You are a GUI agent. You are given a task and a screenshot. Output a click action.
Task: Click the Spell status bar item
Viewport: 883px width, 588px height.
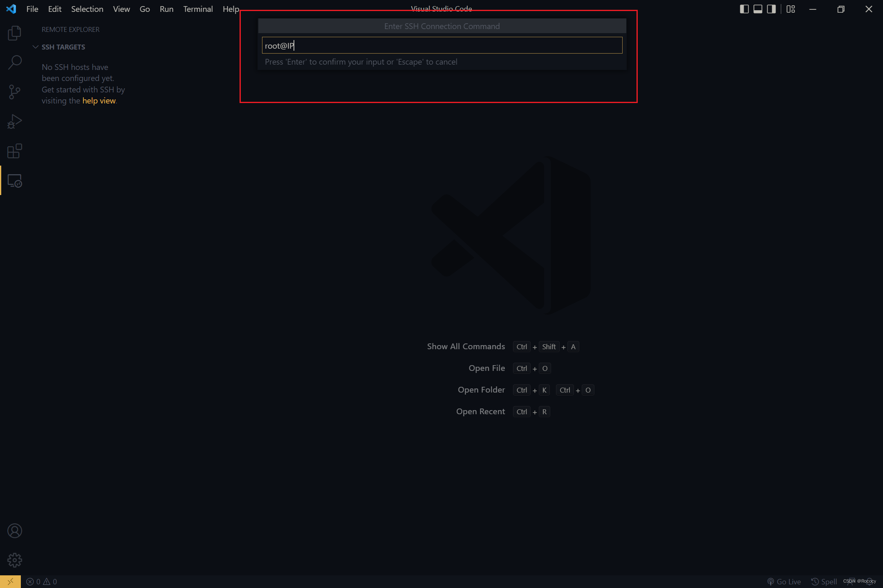coord(824,581)
